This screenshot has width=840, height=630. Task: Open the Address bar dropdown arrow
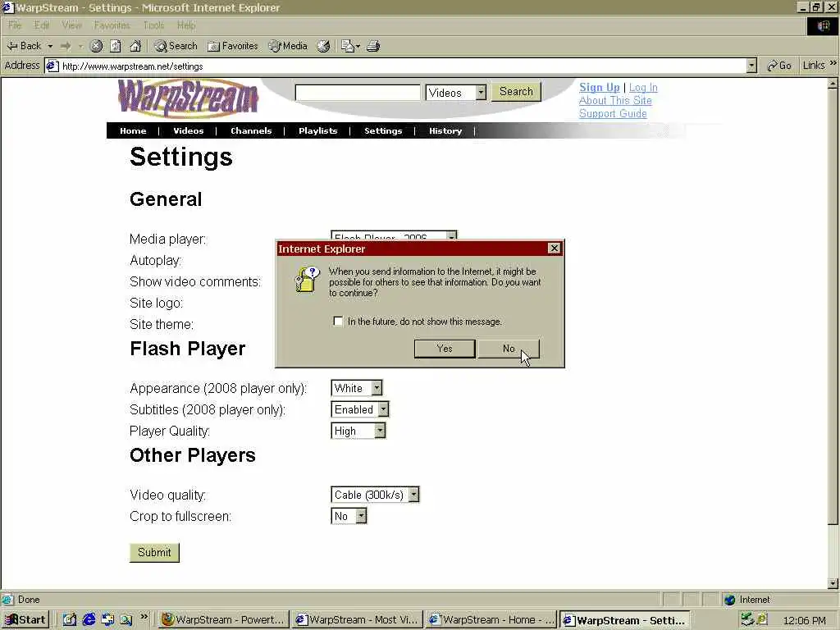tap(751, 66)
